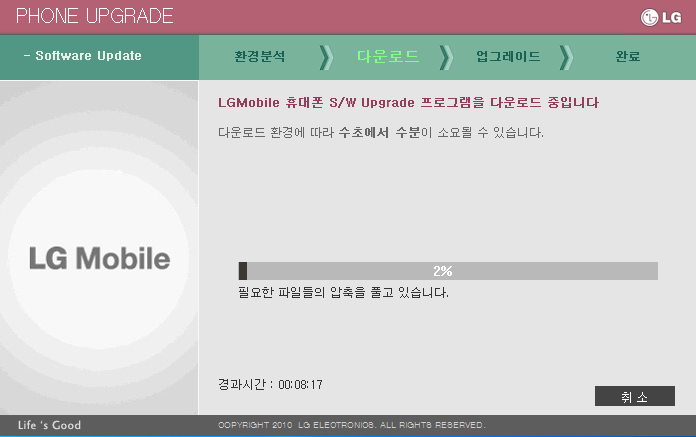Image resolution: width=696 pixels, height=437 pixels.
Task: Click the 취소 (Cancel) button
Action: coord(635,396)
